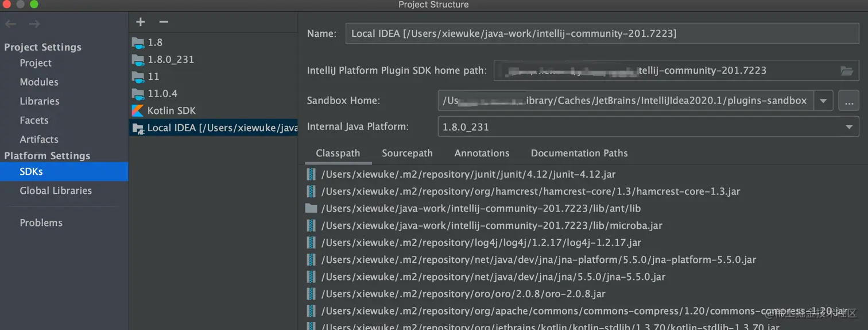Maximize window with green button
868x330 pixels.
coord(34,5)
